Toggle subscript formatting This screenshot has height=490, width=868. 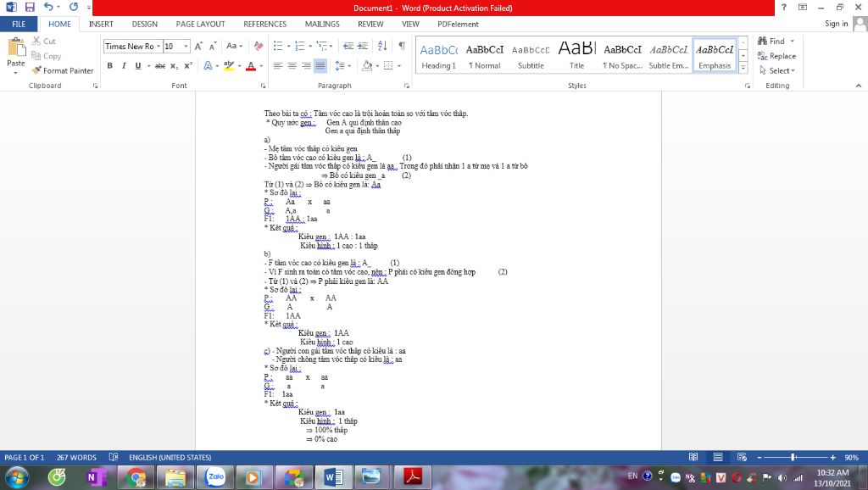point(175,66)
